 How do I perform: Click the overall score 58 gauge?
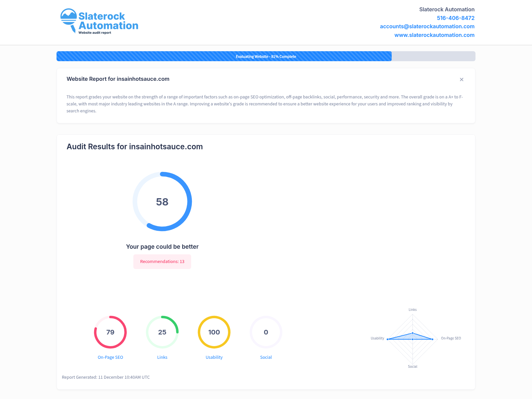click(162, 201)
